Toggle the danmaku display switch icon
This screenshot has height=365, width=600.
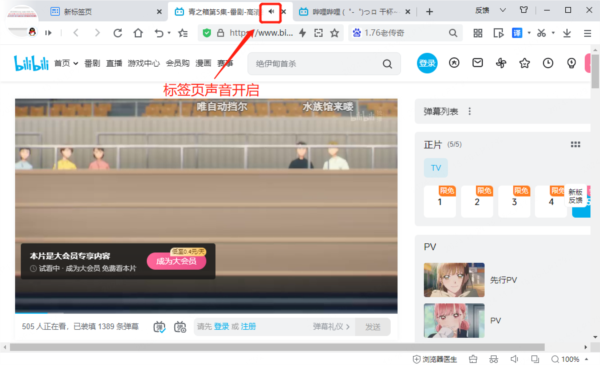point(159,327)
